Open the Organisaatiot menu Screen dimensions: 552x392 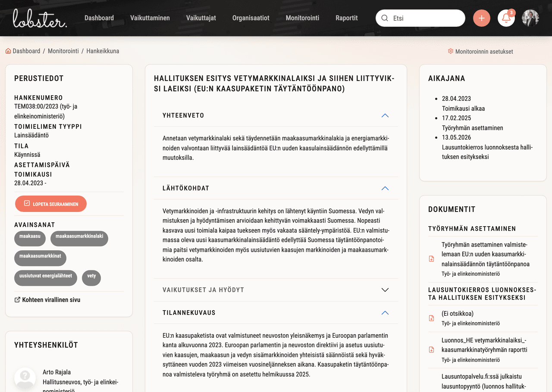(251, 18)
